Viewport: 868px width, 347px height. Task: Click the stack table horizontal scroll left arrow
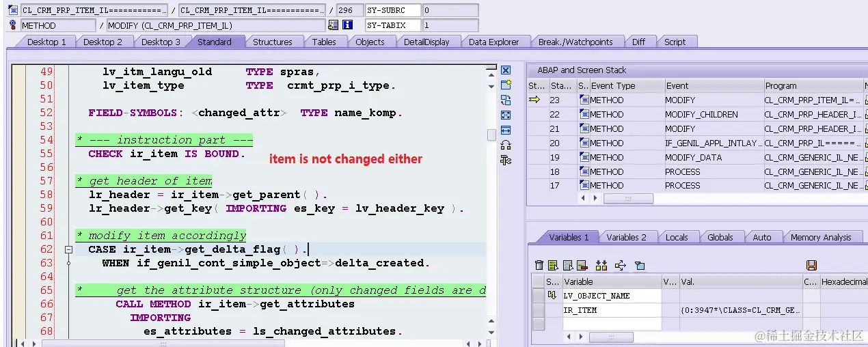583,198
